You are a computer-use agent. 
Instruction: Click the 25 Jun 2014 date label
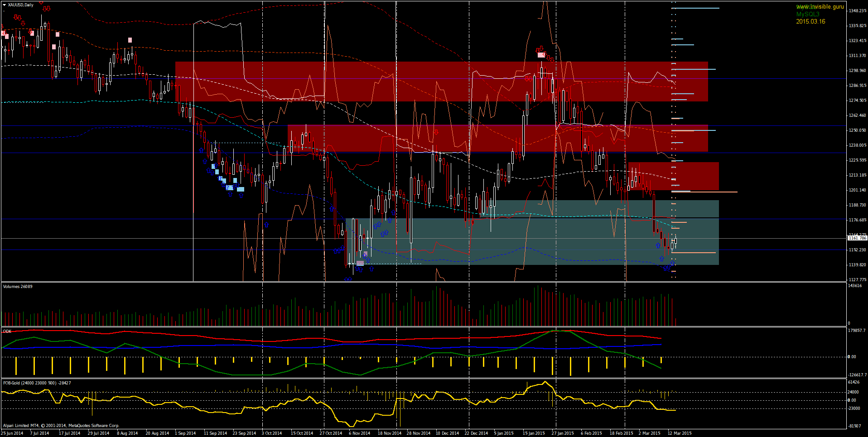click(x=12, y=433)
